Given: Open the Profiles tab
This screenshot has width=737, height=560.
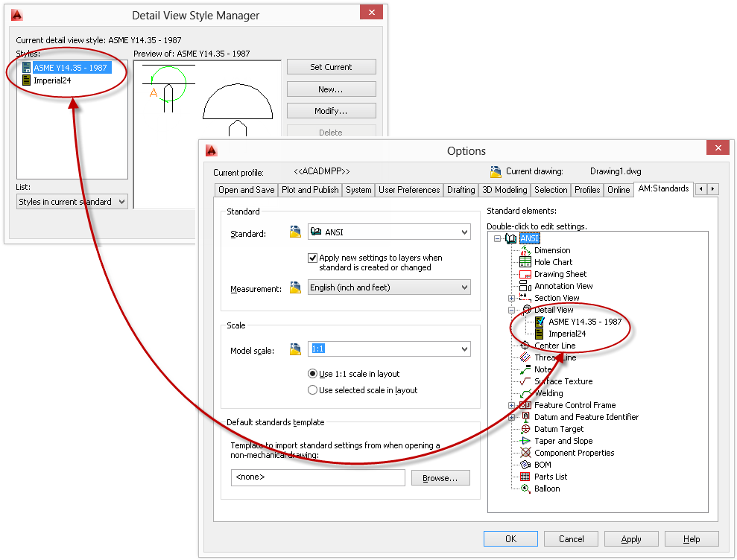Looking at the screenshot, I should point(587,190).
